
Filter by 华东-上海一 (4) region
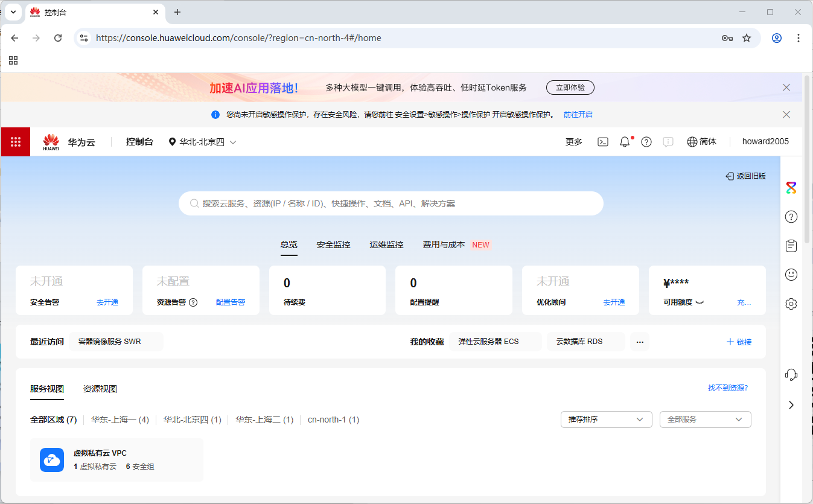[x=120, y=419]
